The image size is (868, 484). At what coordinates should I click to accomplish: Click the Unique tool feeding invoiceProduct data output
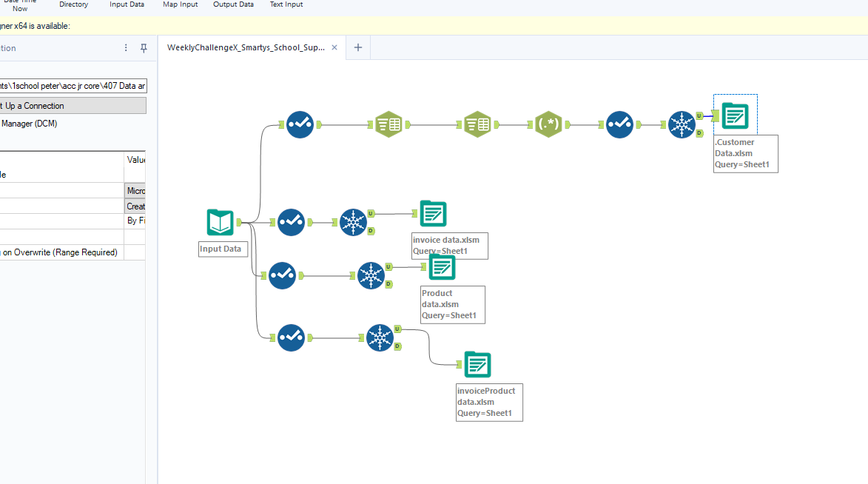coord(380,338)
